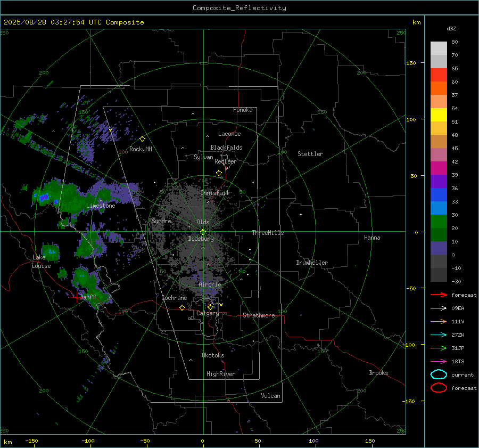Click the RedDeer city label
The height and width of the screenshot is (448, 479).
pyautogui.click(x=226, y=161)
